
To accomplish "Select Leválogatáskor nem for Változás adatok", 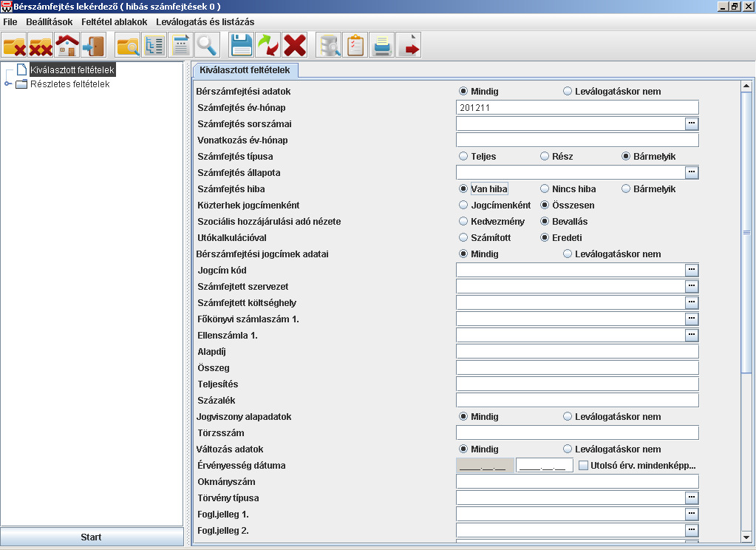I will [x=568, y=449].
